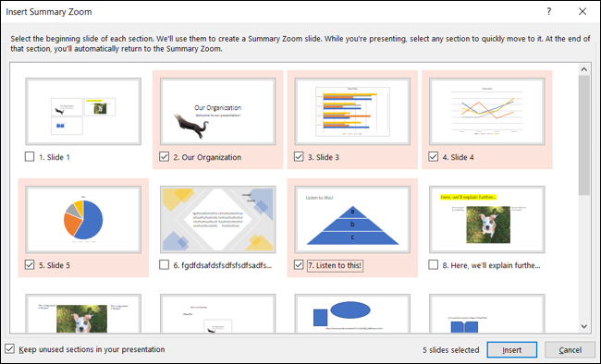
Task: Uncheck the 4. Slide 4 checkbox
Action: click(x=433, y=157)
